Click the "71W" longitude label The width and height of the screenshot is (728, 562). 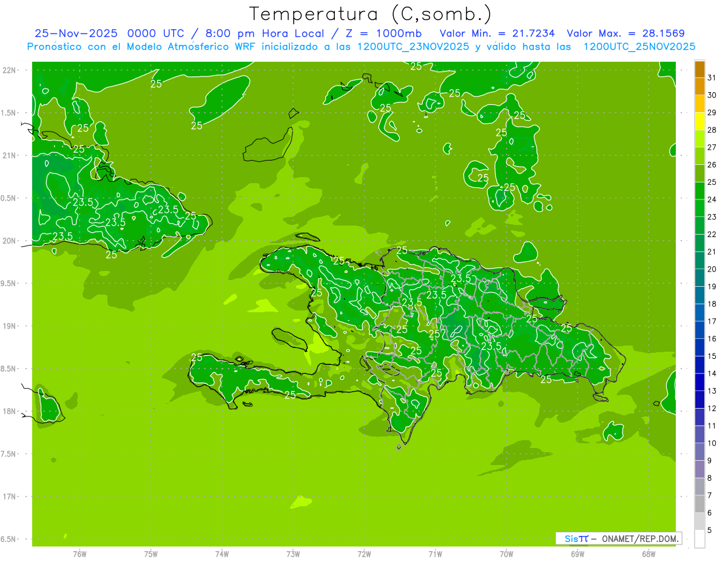tap(436, 554)
